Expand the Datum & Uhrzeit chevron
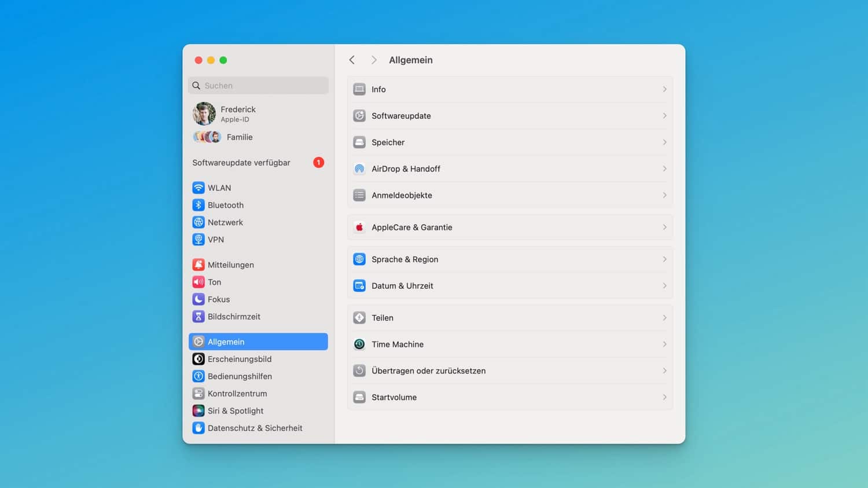The image size is (868, 488). pyautogui.click(x=664, y=286)
